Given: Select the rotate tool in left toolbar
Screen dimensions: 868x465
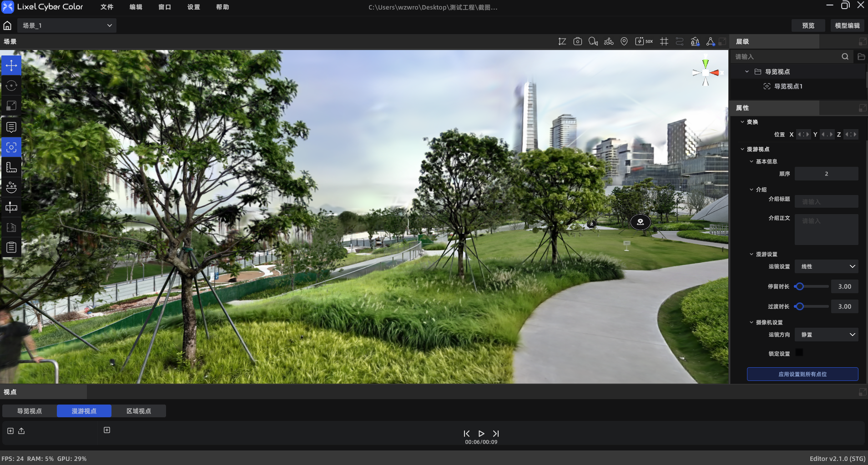Looking at the screenshot, I should pos(11,85).
